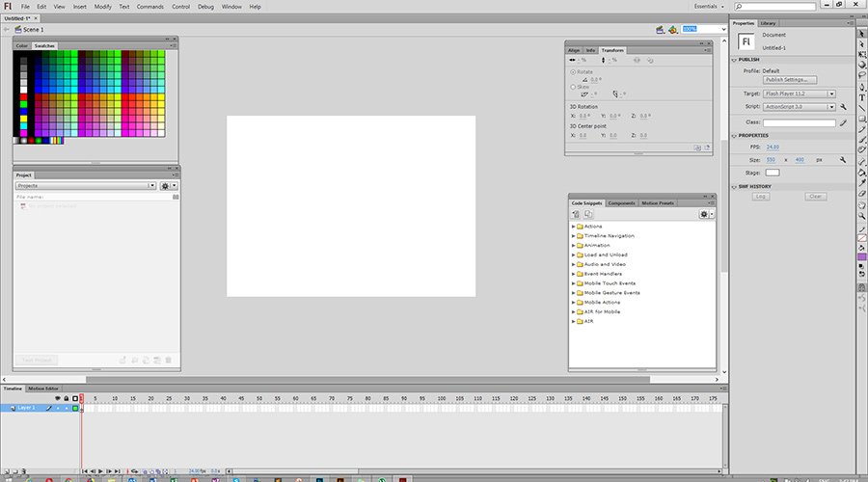
Task: Click the Stage color swatch
Action: [x=773, y=173]
